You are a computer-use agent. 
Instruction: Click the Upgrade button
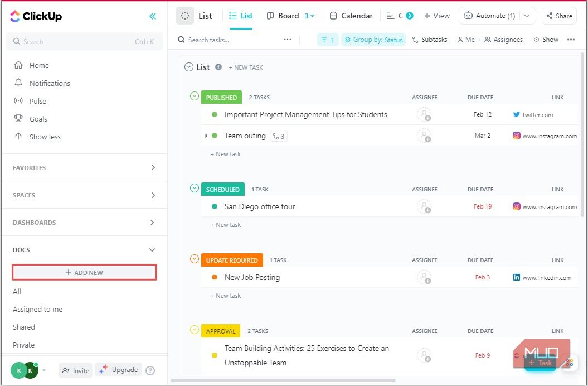click(119, 370)
